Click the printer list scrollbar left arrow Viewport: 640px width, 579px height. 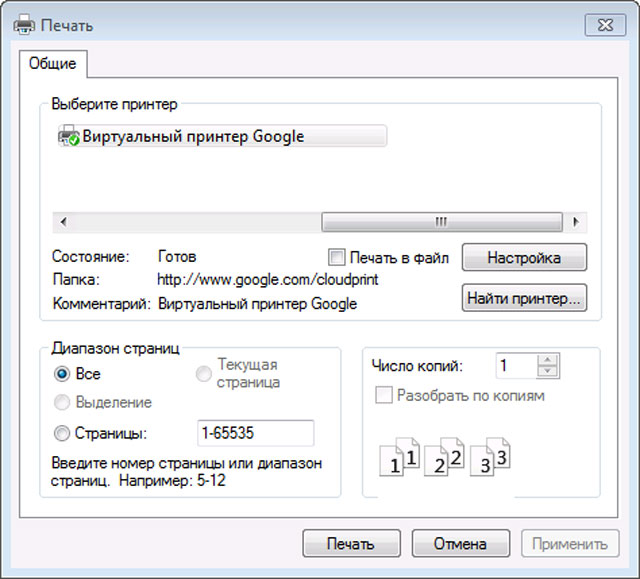click(x=63, y=222)
